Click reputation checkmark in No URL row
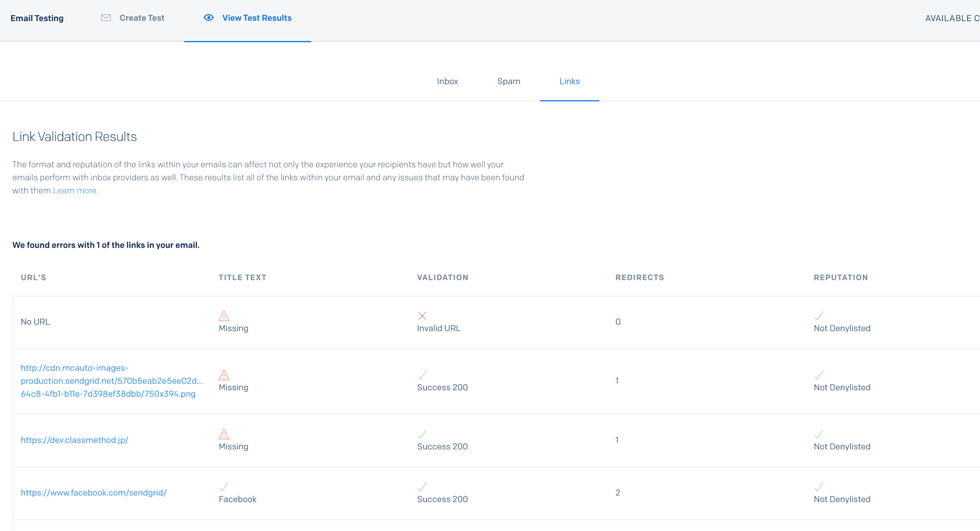The image size is (980, 531). tap(819, 316)
